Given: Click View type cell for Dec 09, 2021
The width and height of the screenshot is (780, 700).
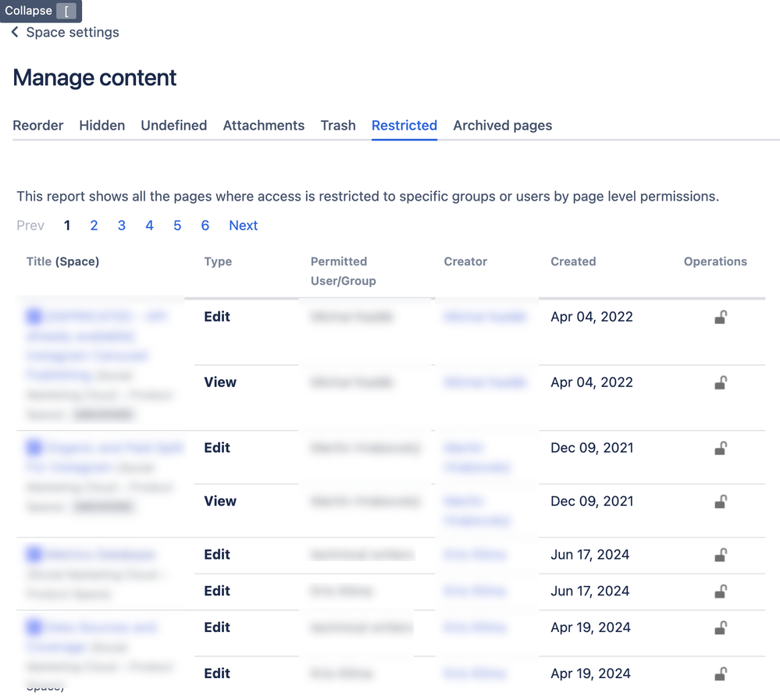Looking at the screenshot, I should point(220,501).
